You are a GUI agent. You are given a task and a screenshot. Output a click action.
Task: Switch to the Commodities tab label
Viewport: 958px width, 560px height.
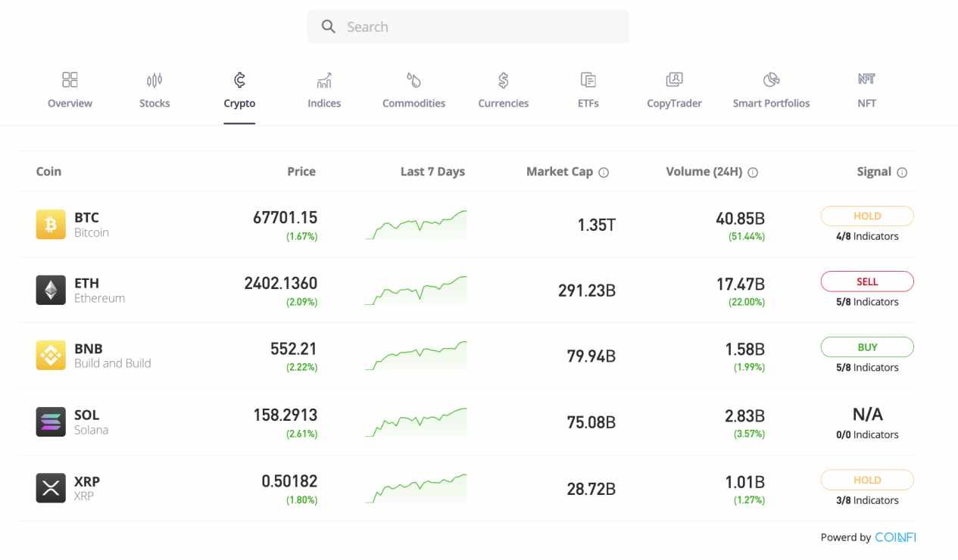(413, 103)
